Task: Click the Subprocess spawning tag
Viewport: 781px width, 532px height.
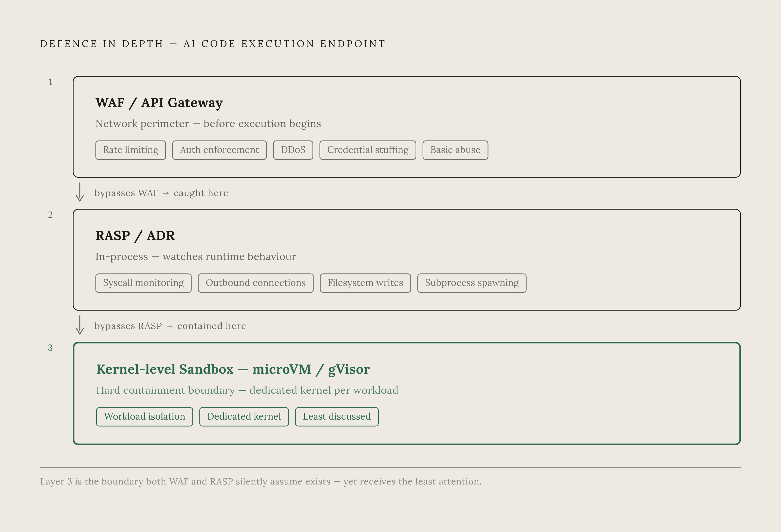Action: [472, 283]
